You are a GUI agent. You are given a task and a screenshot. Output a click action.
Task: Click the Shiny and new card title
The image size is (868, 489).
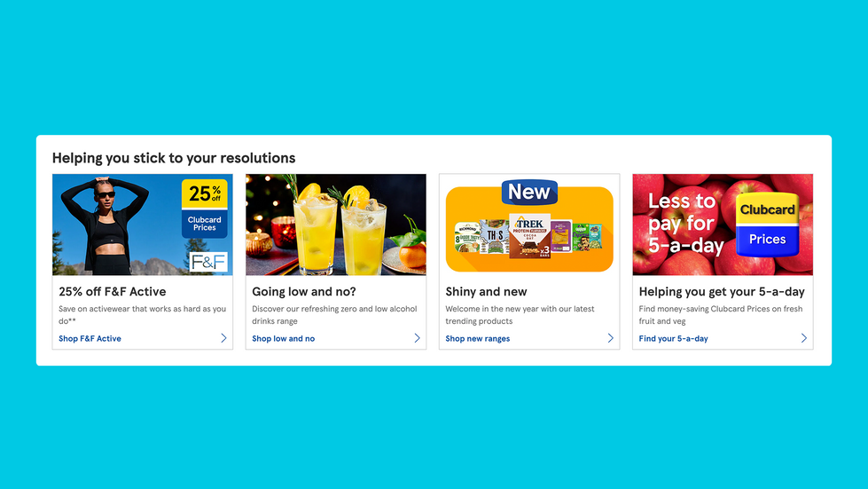pos(486,292)
